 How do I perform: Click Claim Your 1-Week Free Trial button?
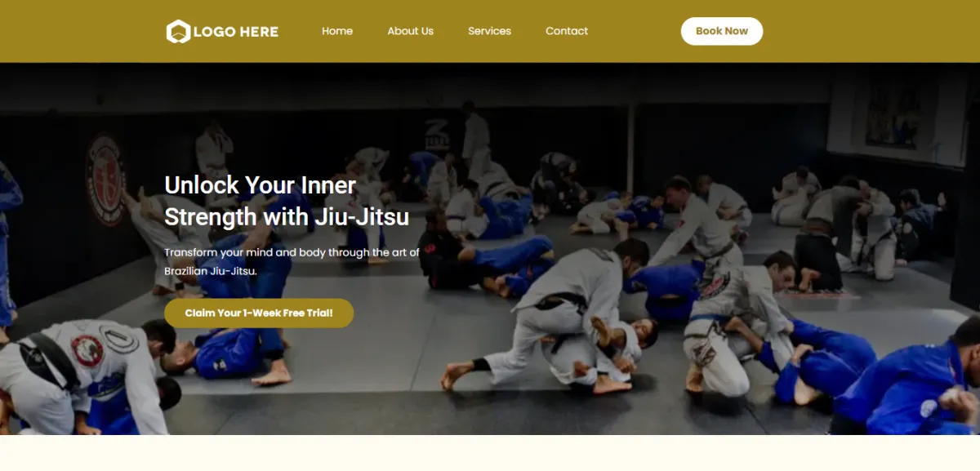coord(259,313)
